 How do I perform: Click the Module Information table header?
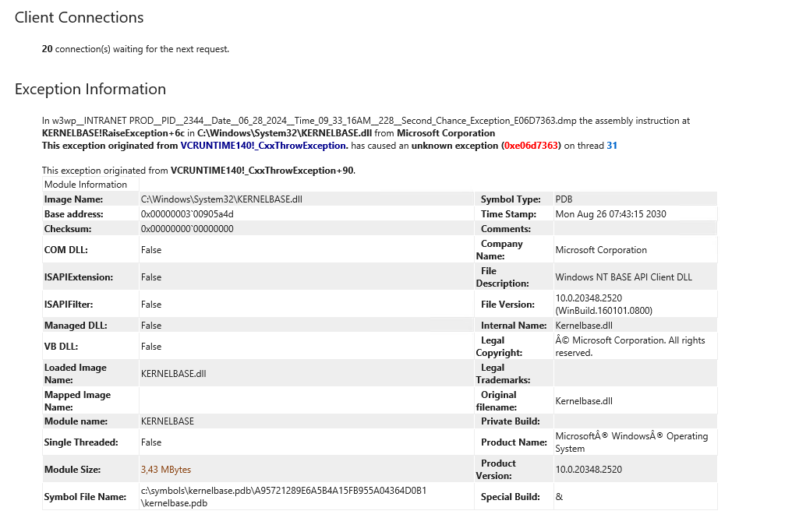86,185
